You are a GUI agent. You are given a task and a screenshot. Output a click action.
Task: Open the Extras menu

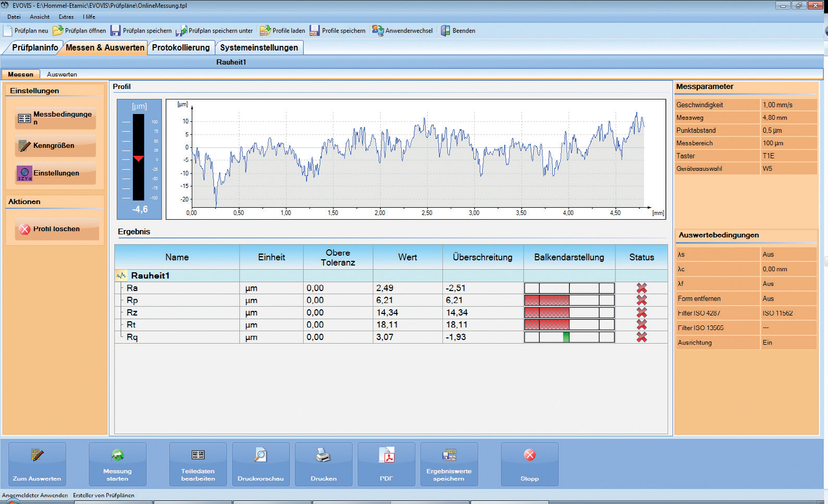tap(66, 17)
